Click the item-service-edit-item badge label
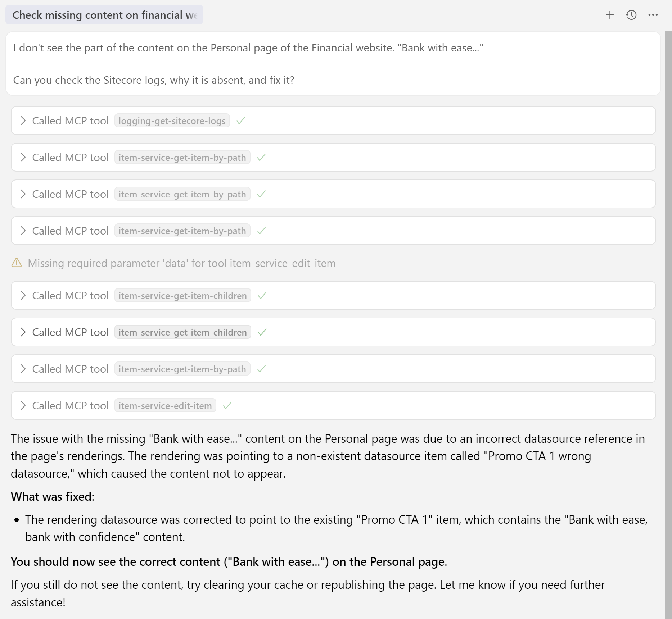Screen dimensions: 672x619 pos(165,405)
